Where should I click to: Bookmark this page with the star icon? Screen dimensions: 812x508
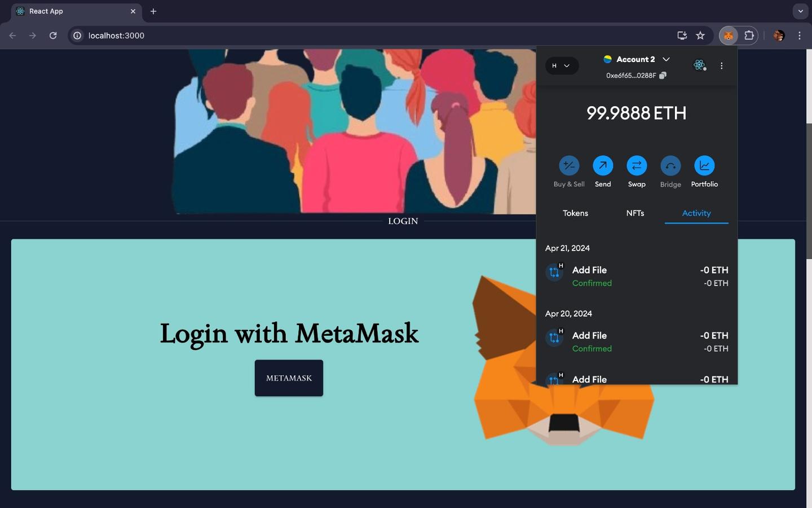click(x=700, y=36)
